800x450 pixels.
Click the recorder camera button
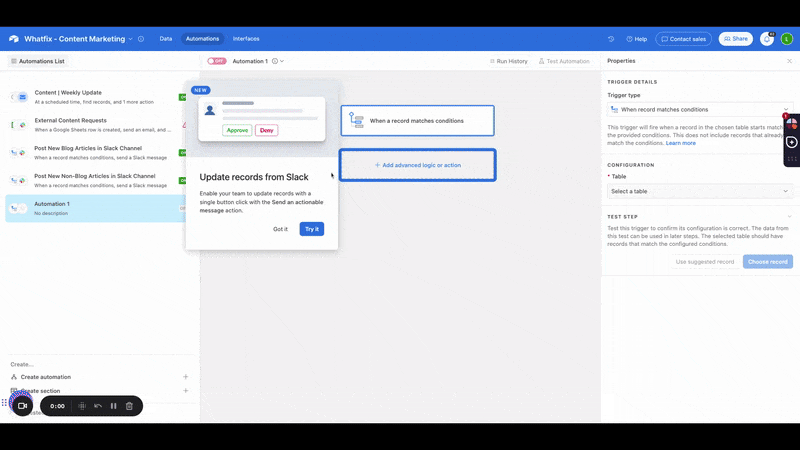(22, 406)
